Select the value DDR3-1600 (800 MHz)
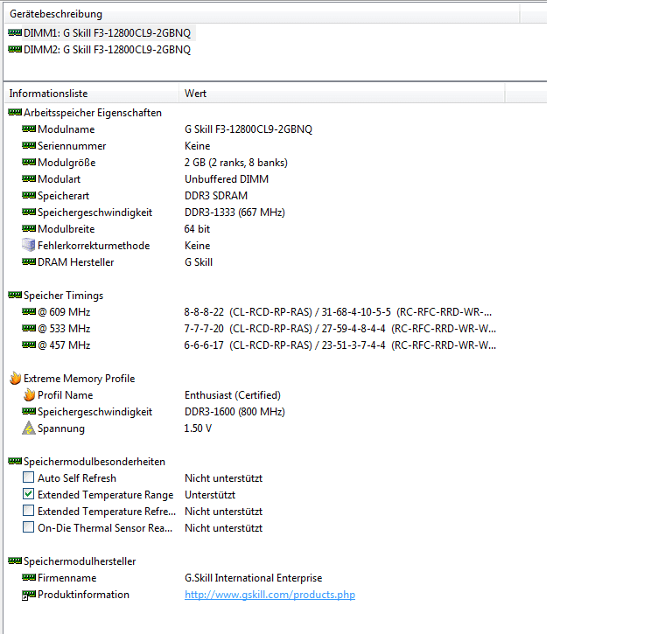Image resolution: width=672 pixels, height=634 pixels. [x=234, y=412]
